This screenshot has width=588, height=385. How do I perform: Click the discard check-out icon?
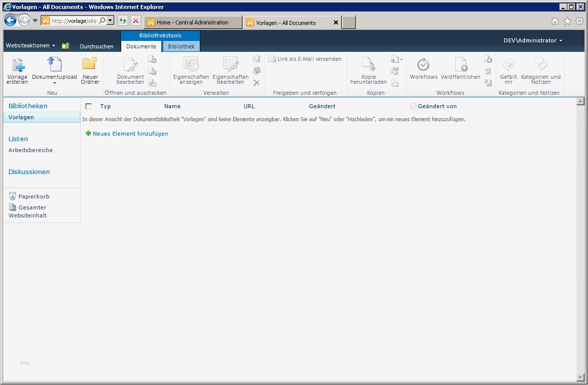(152, 83)
